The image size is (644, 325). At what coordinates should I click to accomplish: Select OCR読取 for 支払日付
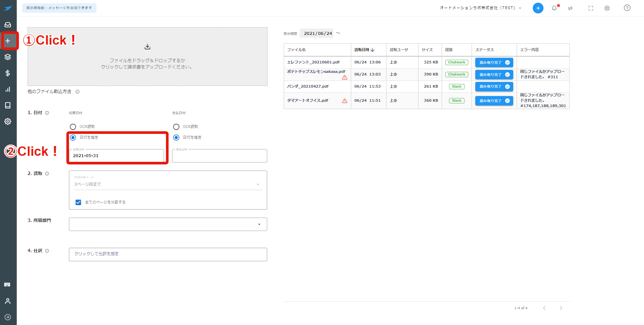click(x=176, y=127)
